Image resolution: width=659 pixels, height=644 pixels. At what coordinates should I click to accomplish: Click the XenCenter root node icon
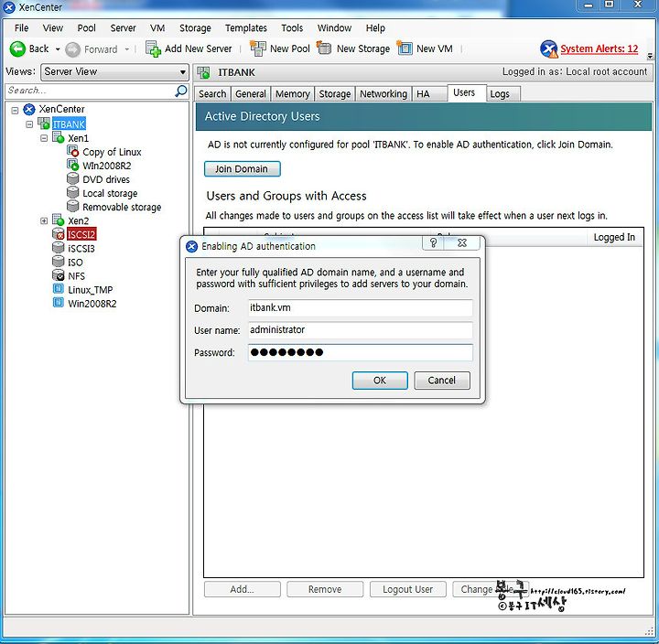coord(29,110)
